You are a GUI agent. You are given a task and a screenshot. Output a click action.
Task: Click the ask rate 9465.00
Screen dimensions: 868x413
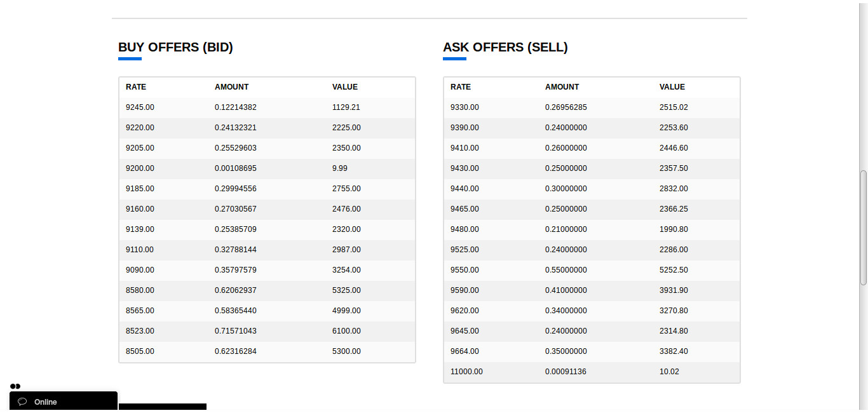tap(465, 209)
